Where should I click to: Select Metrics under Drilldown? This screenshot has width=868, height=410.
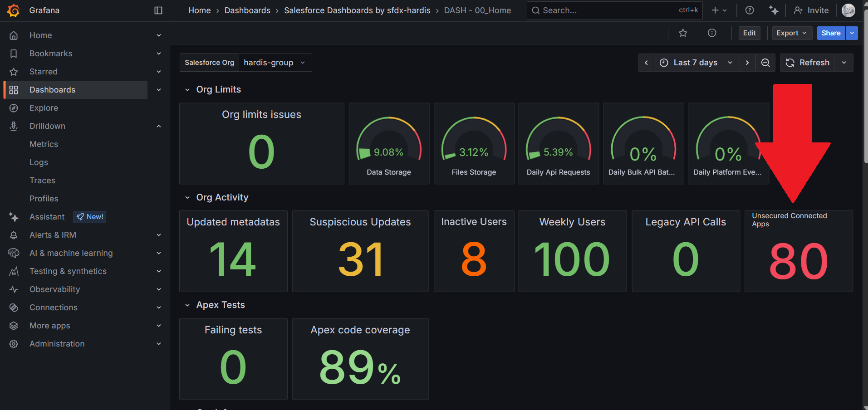44,144
